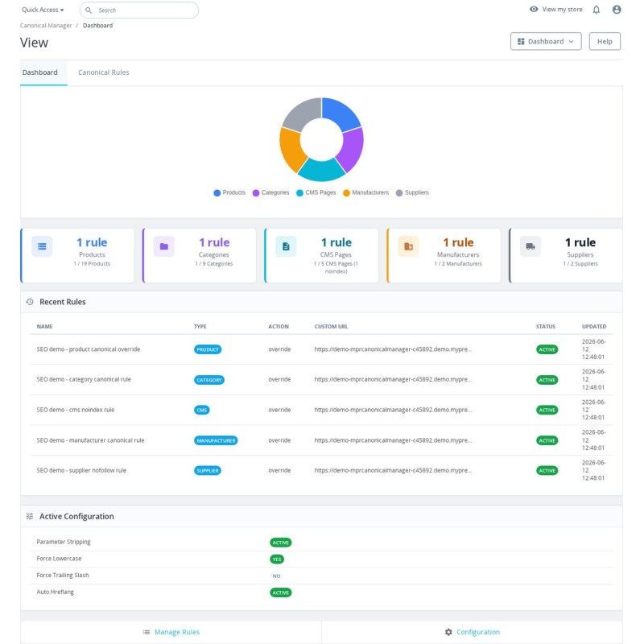Open the View my store link
Viewport: 644px width, 644px height.
click(562, 9)
